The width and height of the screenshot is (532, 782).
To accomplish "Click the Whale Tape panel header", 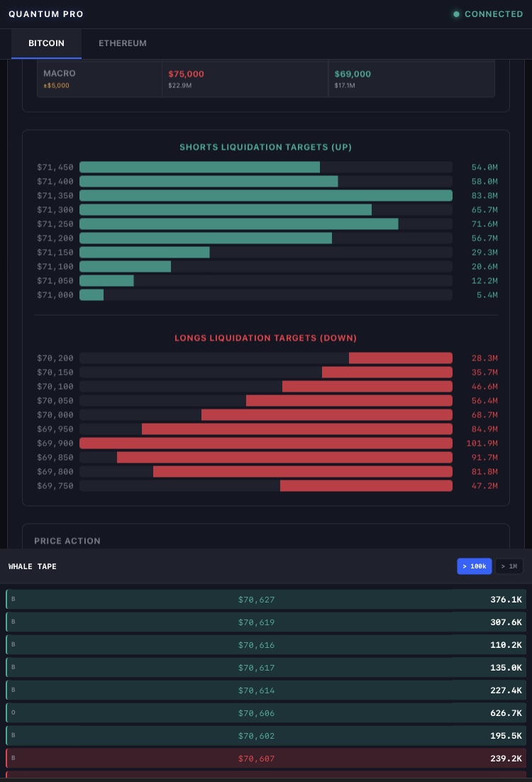I will pyautogui.click(x=33, y=566).
